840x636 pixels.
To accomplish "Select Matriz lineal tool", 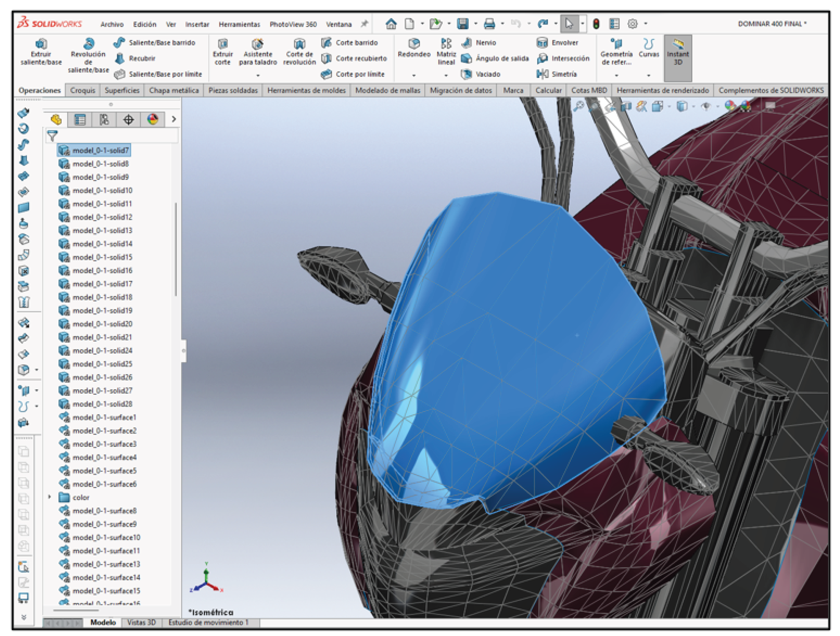I will pos(446,52).
